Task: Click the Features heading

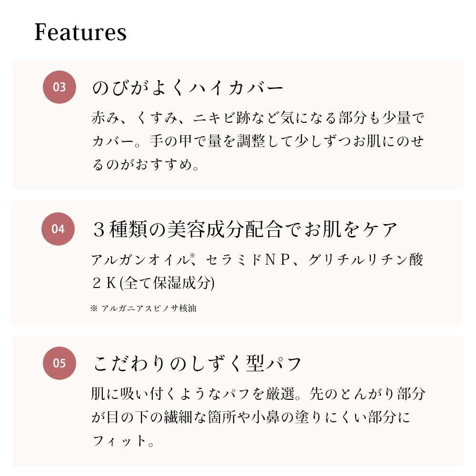Action: (x=80, y=32)
